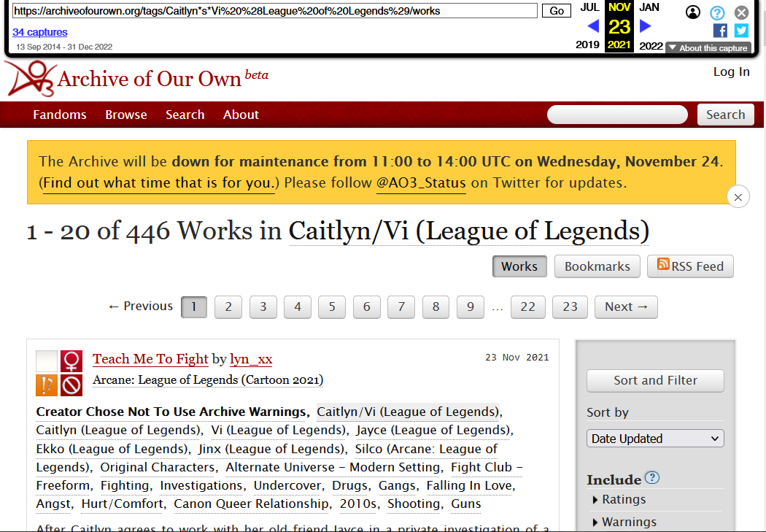Open the Teach Me To Fight work
Viewport: 766px width, 532px height.
pos(150,359)
